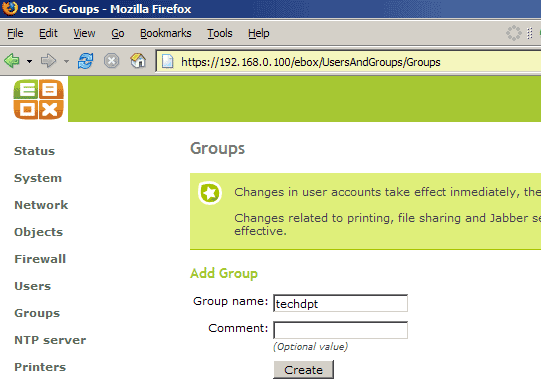Image resolution: width=541 pixels, height=387 pixels.
Task: Click the URL address bar
Action: pos(348,62)
